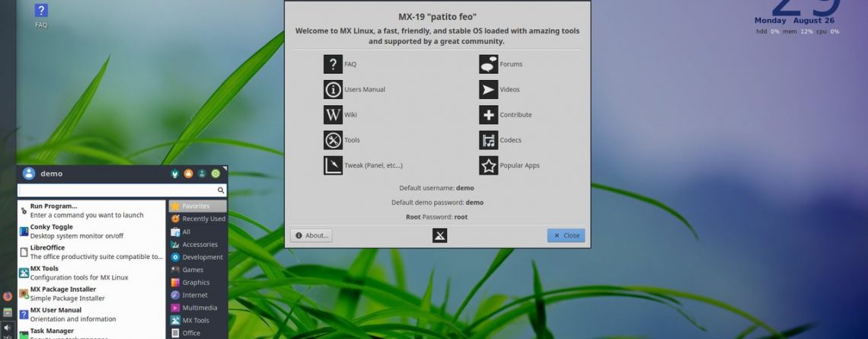Launch Firefox from the side panel
The image size is (868, 339).
point(7,296)
